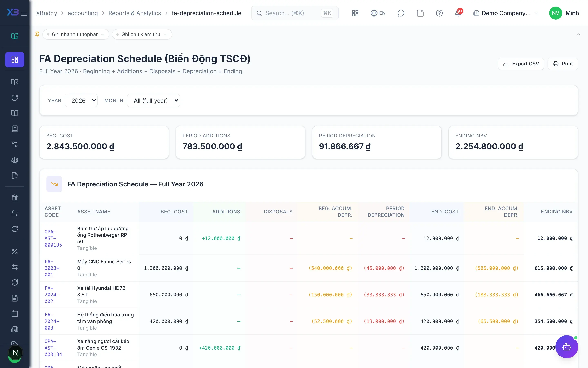Open asset code FA-2023-001

click(52, 268)
